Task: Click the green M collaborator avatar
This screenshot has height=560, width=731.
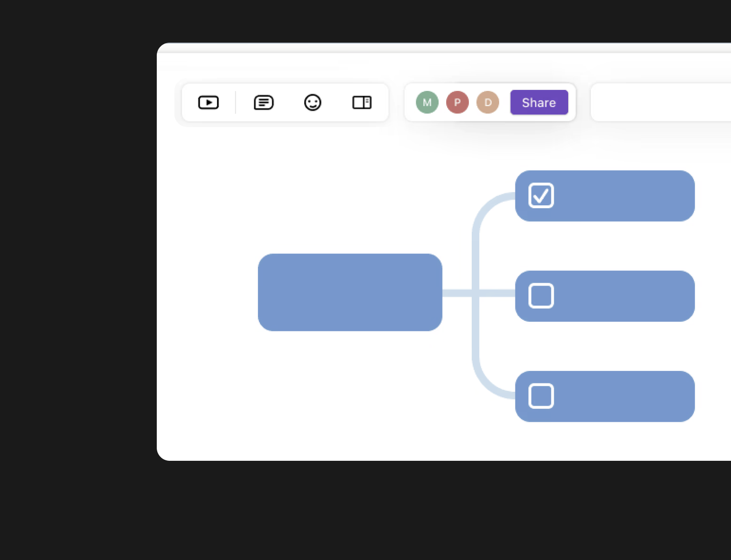Action: (427, 102)
